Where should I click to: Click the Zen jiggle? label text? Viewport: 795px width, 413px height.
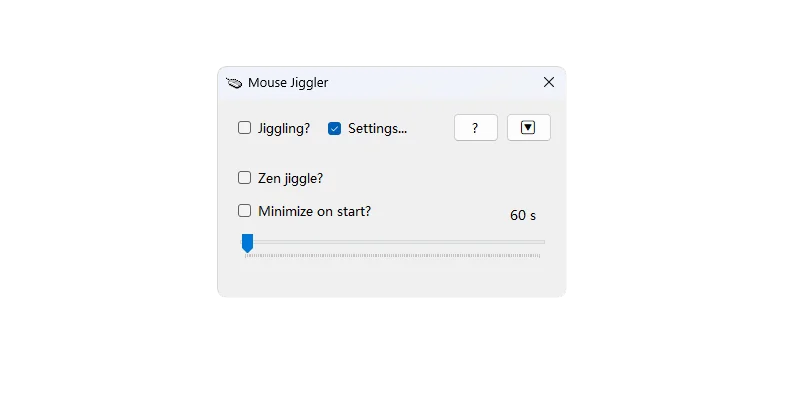(291, 178)
